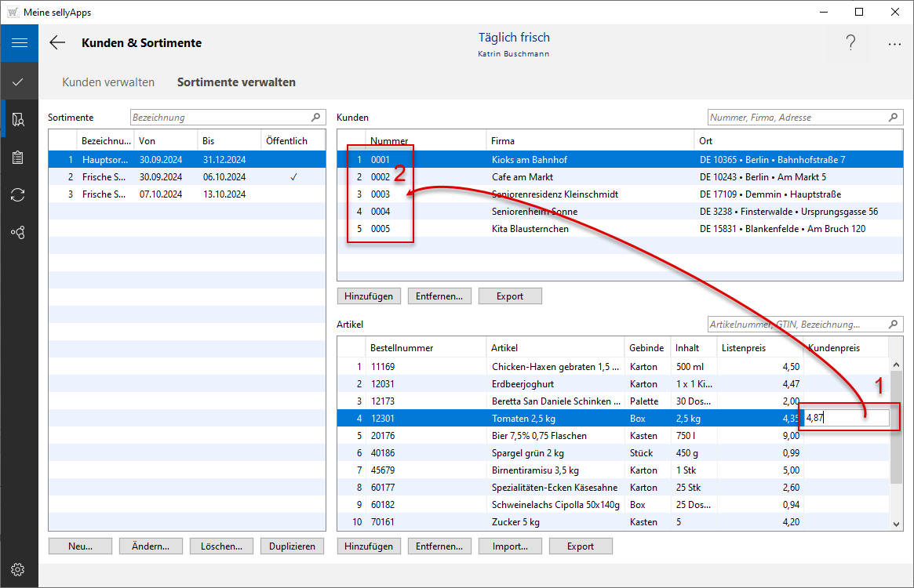Open the clipboard icon in sidebar
The width and height of the screenshot is (914, 588).
pyautogui.click(x=19, y=158)
